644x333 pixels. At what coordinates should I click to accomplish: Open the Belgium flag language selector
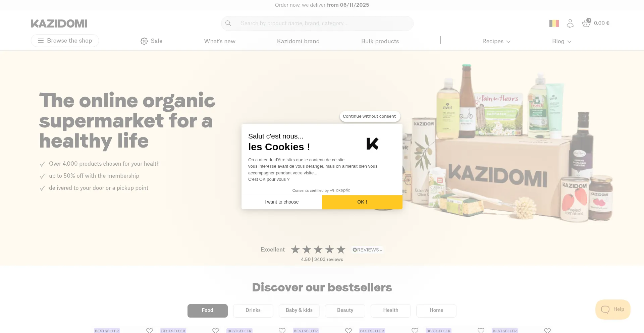pyautogui.click(x=554, y=23)
